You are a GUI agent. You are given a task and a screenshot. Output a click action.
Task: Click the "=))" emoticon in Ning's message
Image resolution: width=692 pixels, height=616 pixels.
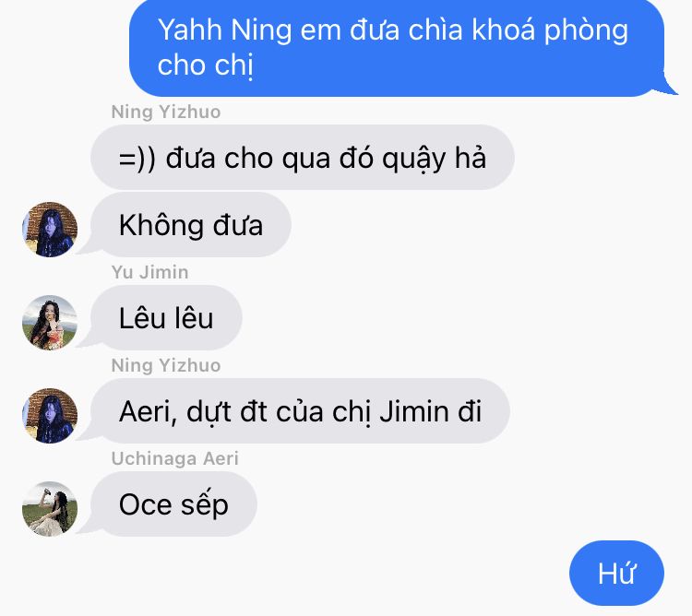pos(137,159)
